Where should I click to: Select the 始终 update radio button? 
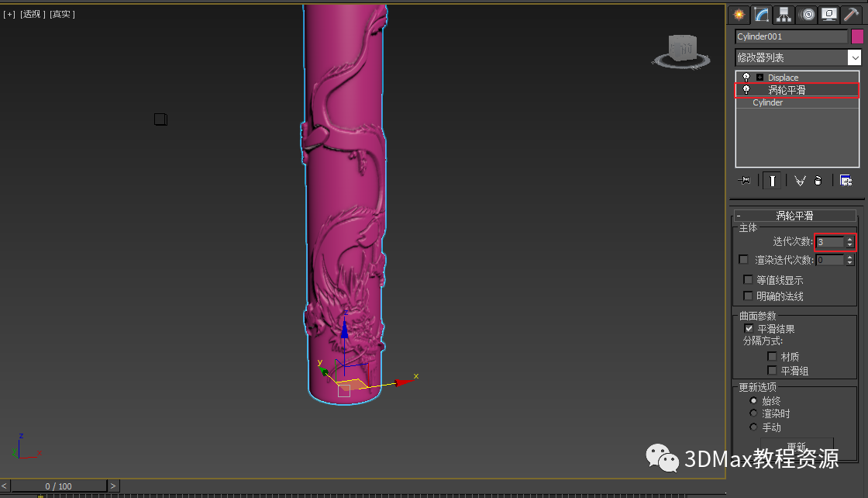[x=753, y=400]
